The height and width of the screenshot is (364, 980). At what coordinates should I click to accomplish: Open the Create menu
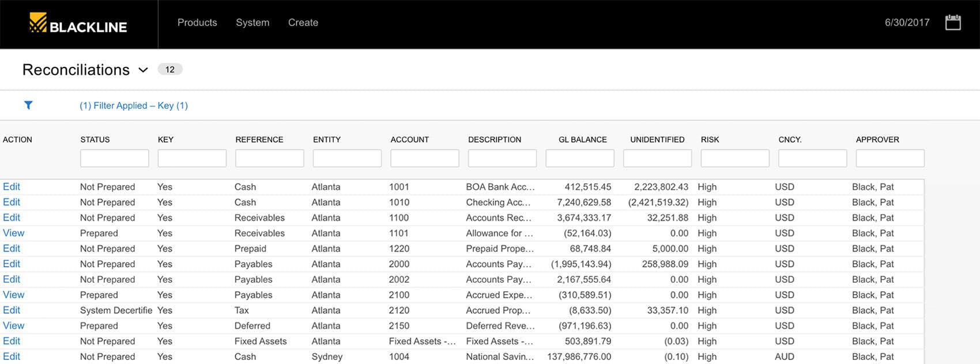pyautogui.click(x=303, y=22)
